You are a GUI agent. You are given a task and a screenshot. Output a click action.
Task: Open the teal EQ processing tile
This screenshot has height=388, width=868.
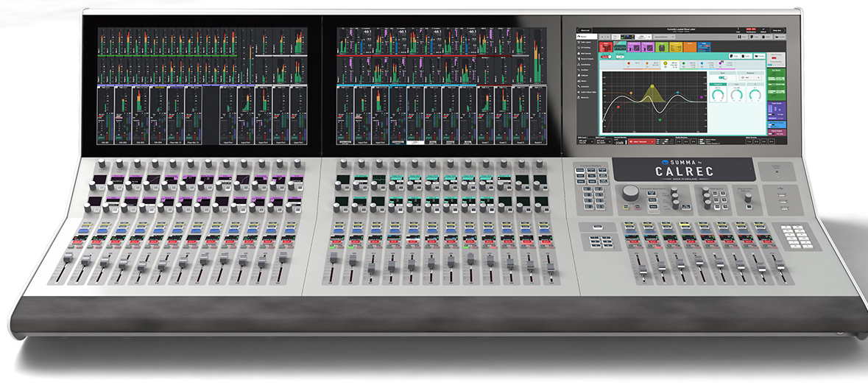(x=620, y=47)
